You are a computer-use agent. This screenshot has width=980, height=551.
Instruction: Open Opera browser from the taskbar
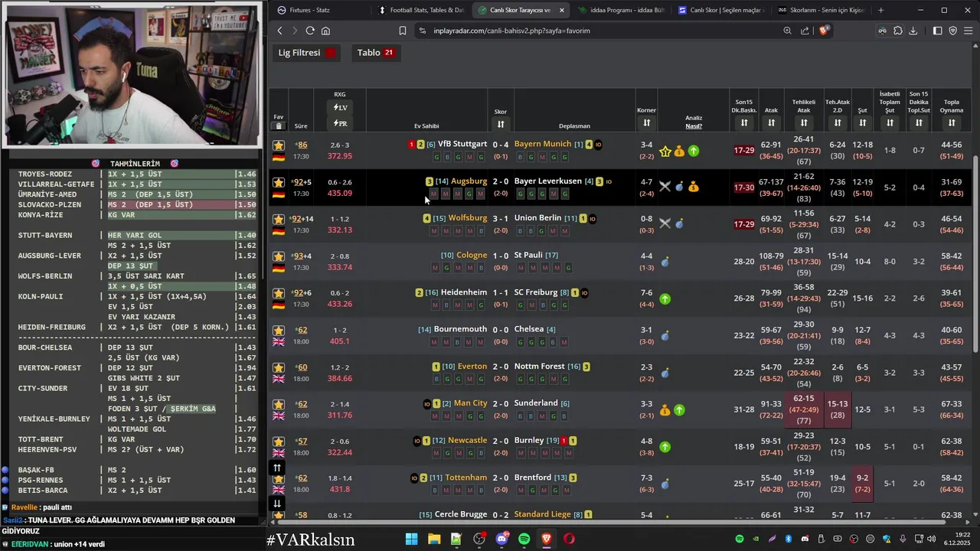569,539
